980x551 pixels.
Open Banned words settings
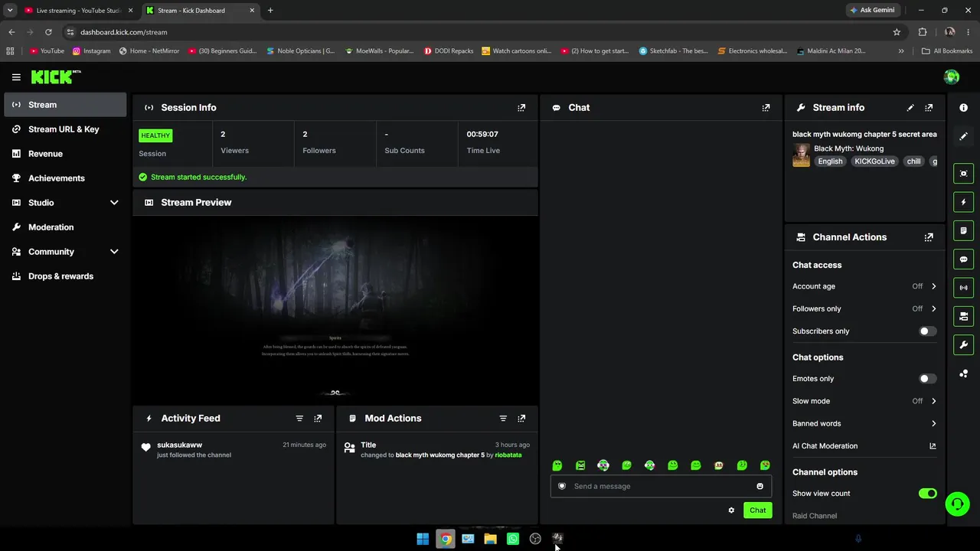[864, 423]
